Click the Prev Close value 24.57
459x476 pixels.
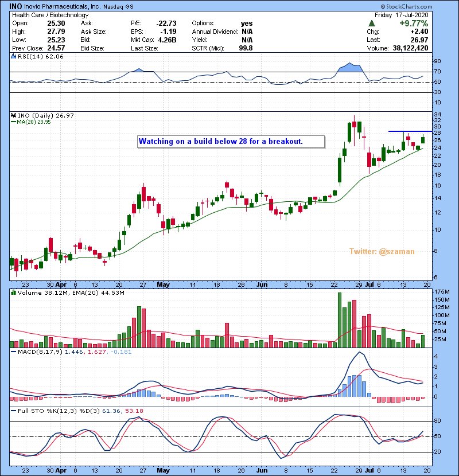point(56,48)
